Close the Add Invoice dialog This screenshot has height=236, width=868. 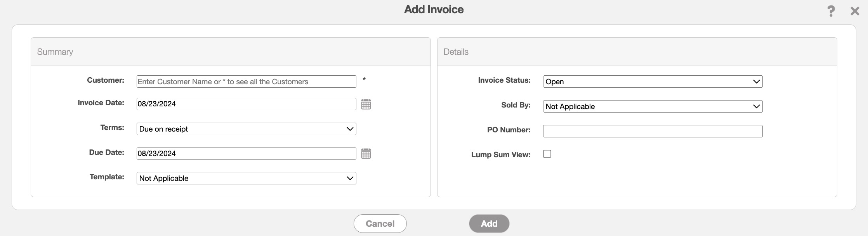coord(854,11)
